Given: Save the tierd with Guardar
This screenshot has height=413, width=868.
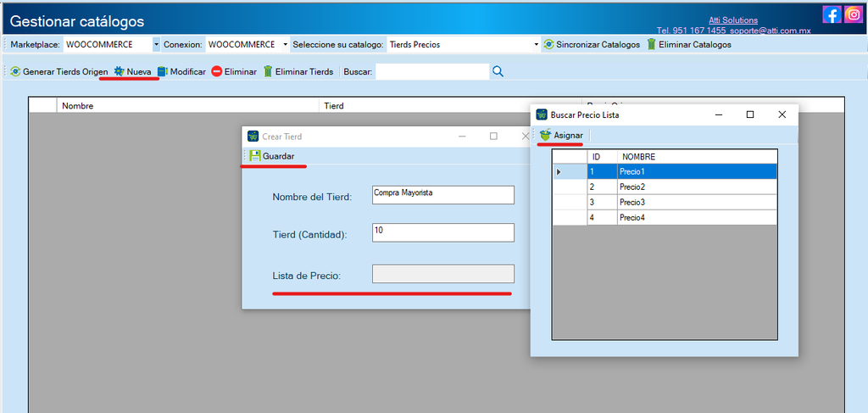Looking at the screenshot, I should coord(272,156).
